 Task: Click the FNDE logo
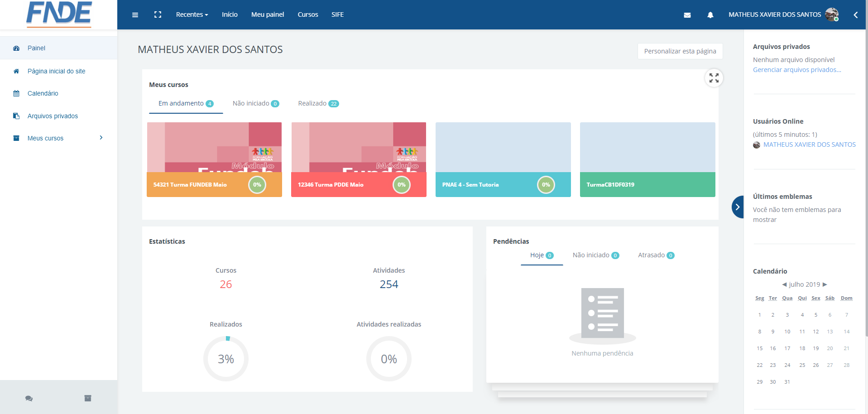click(59, 14)
